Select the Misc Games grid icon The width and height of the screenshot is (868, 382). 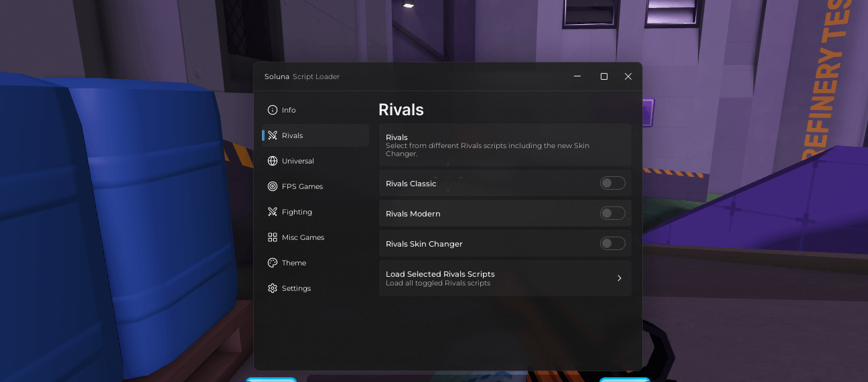pos(273,237)
